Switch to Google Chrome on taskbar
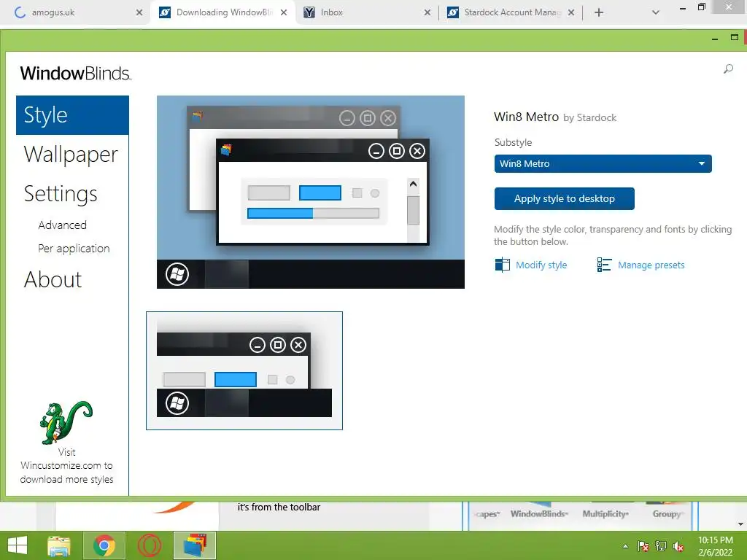 [104, 545]
